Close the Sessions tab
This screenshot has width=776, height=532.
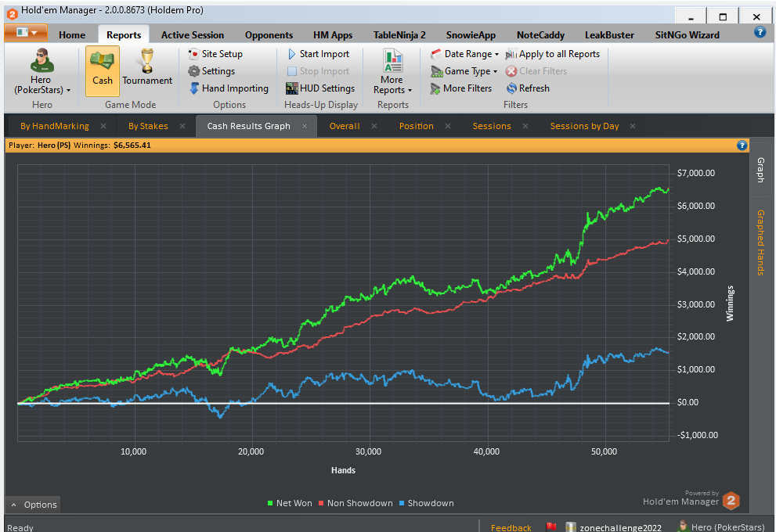pos(525,126)
